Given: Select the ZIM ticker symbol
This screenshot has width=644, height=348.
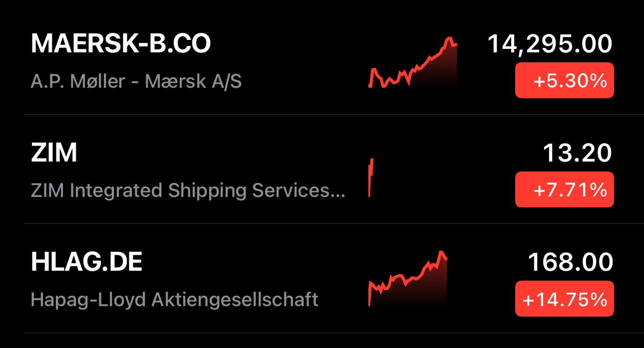Looking at the screenshot, I should point(54,154).
